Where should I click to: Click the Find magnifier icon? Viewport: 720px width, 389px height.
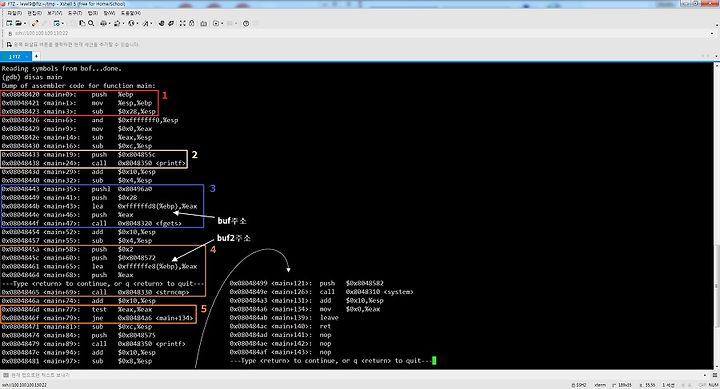point(91,23)
